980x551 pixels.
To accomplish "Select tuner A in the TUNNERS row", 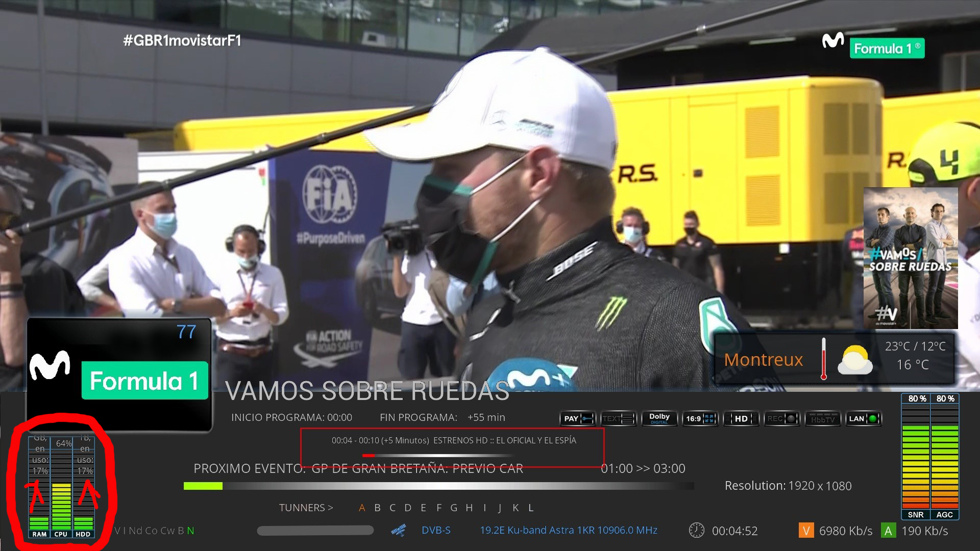I will point(362,508).
